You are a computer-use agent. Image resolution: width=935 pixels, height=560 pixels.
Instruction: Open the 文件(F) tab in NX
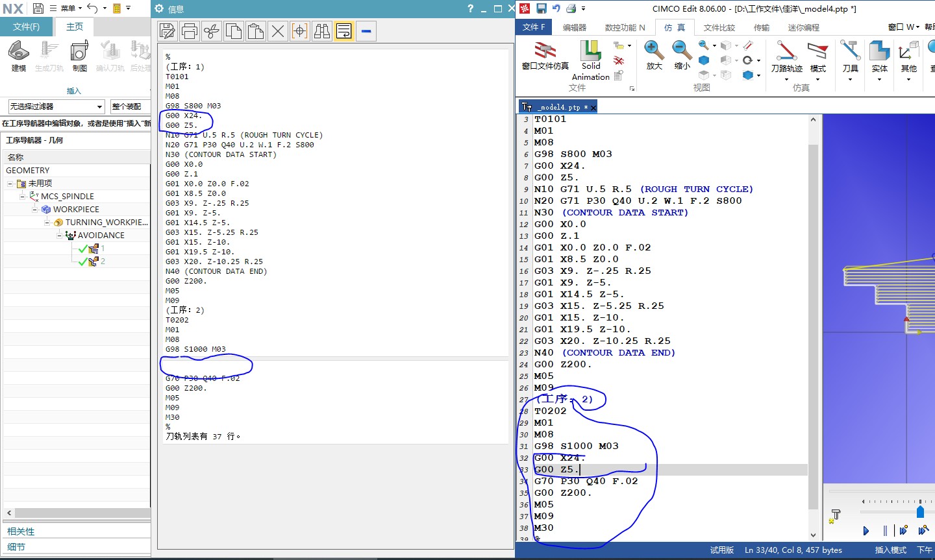coord(27,27)
